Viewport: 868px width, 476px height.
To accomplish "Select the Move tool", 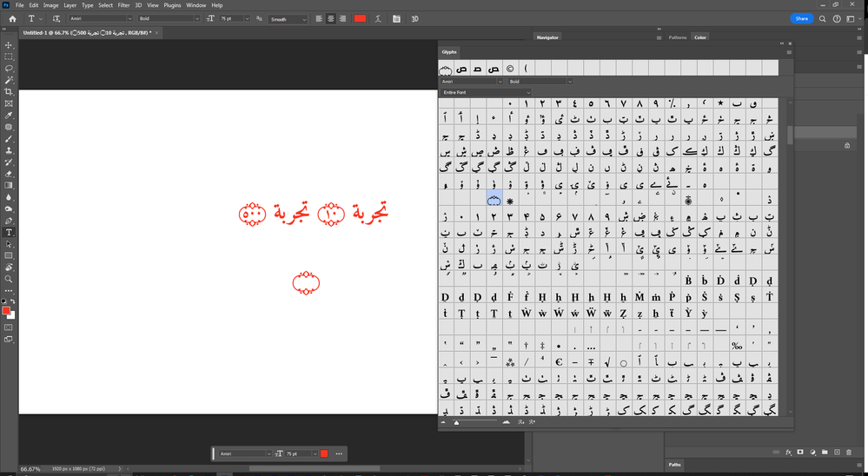I will point(9,45).
